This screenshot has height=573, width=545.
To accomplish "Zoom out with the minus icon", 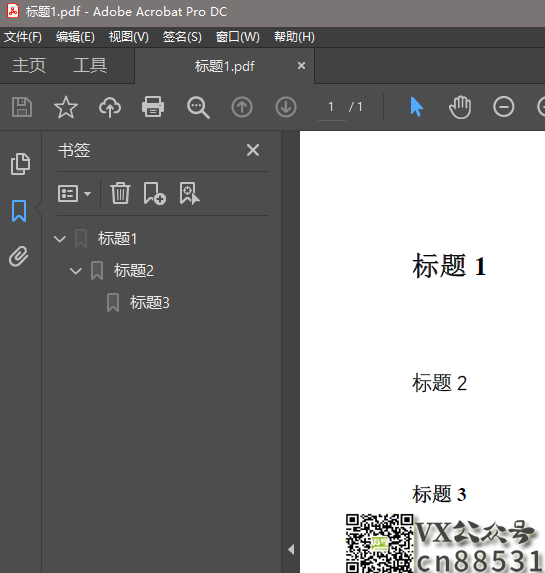I will tap(503, 107).
